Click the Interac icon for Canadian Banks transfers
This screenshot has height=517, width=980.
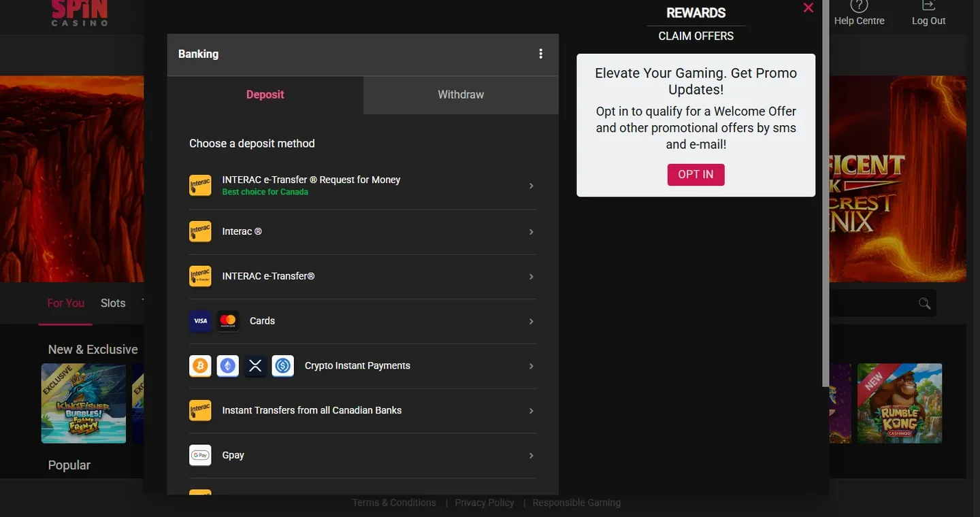(x=200, y=411)
